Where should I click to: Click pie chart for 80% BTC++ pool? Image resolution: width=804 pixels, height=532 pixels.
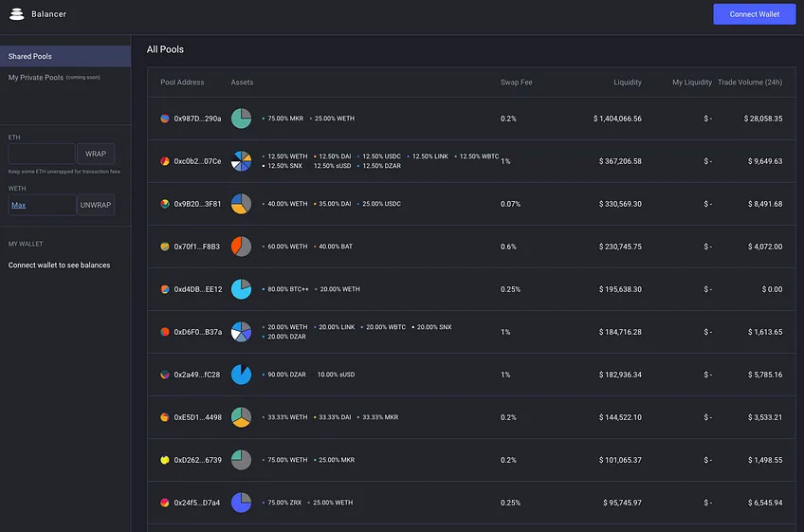241,289
